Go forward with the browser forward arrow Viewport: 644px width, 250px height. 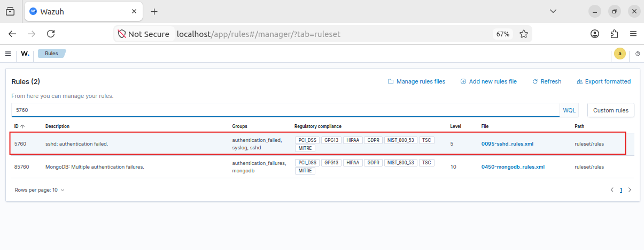pos(32,34)
